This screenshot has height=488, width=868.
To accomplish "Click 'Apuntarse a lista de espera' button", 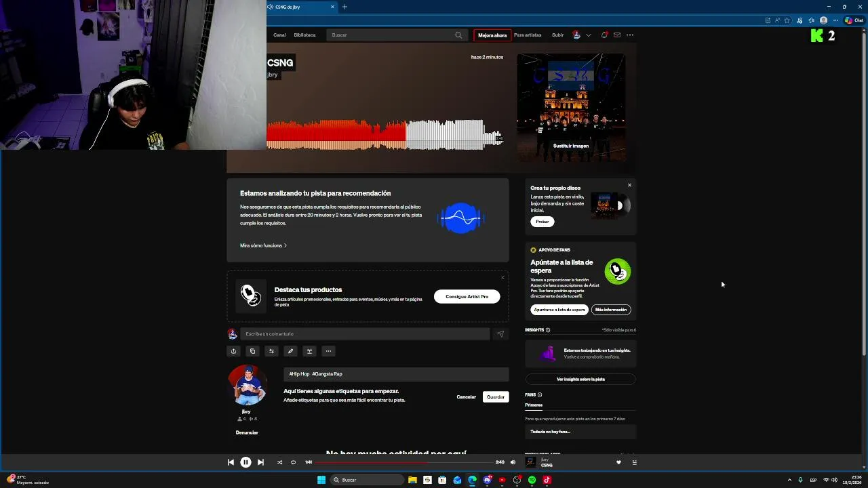I will point(559,310).
